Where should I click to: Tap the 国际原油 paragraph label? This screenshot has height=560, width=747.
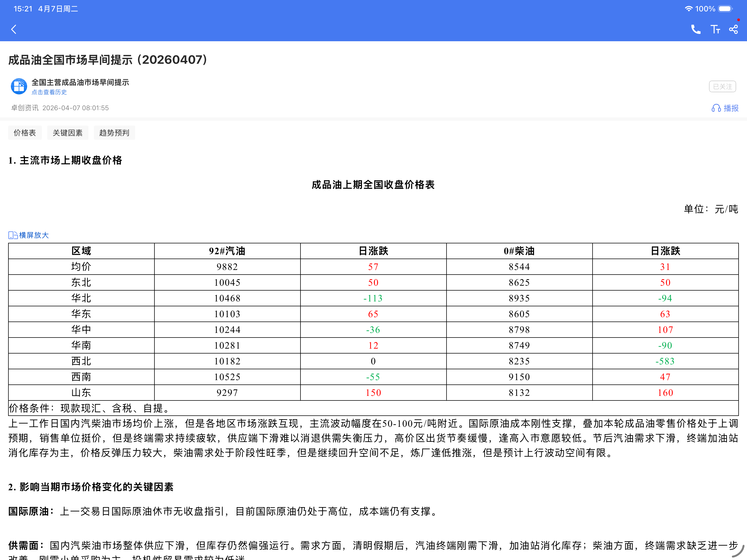[31, 511]
